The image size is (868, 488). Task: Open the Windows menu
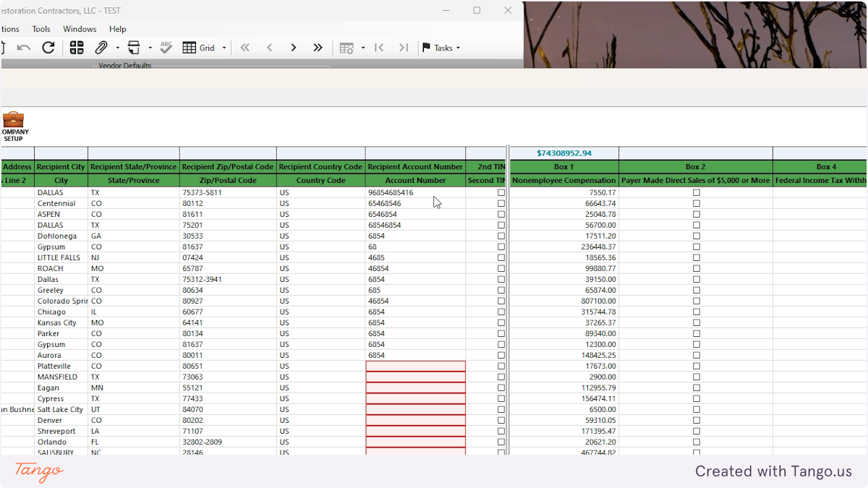point(80,29)
